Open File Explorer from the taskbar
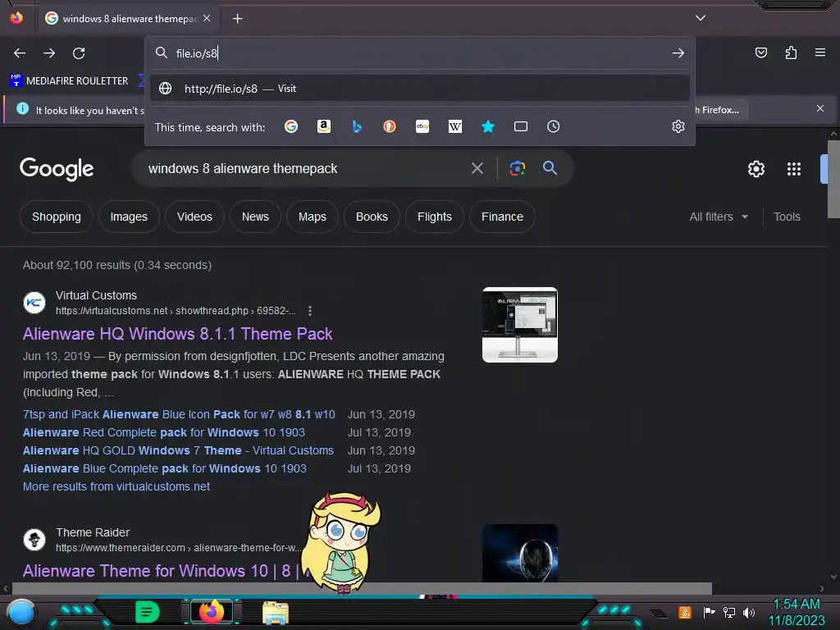840x630 pixels. [276, 613]
